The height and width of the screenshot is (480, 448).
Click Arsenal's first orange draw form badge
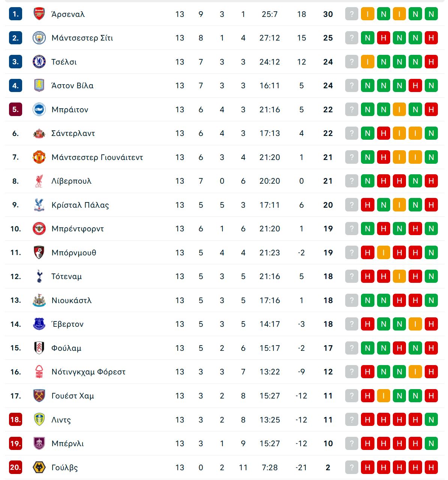pyautogui.click(x=368, y=14)
